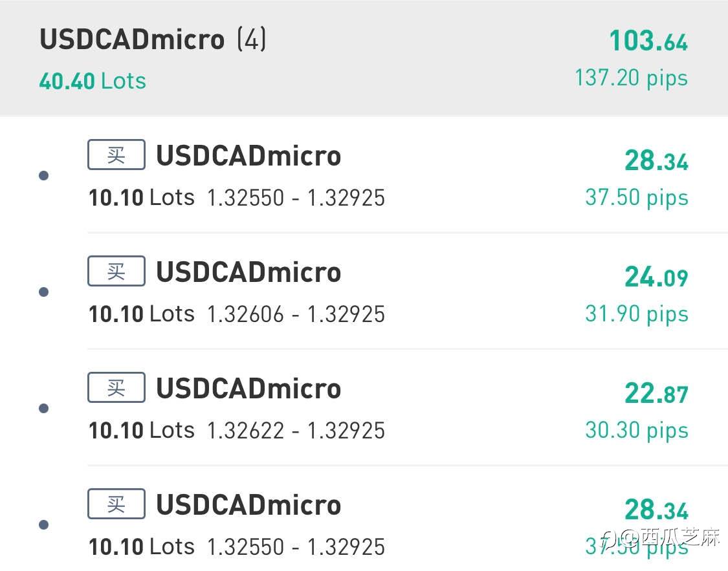Screen dimensions: 728x571
Task: Click the bullet dot beside the last position
Action: click(44, 525)
